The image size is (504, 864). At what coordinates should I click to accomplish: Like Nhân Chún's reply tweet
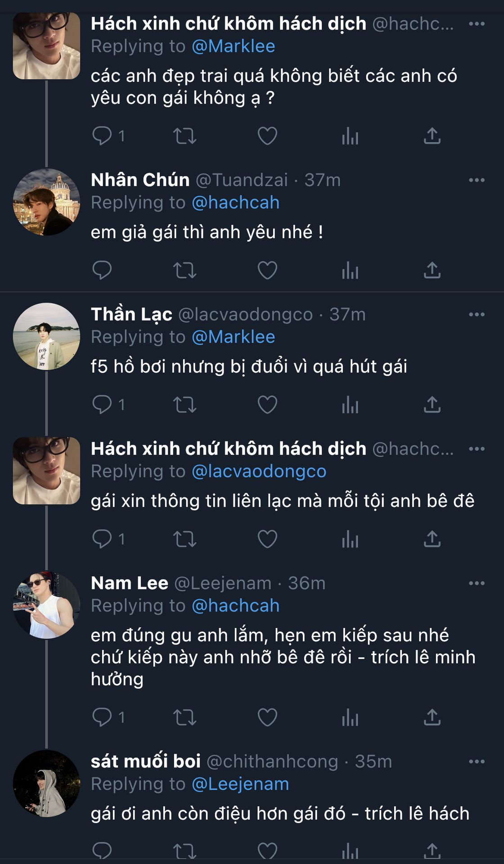[267, 270]
